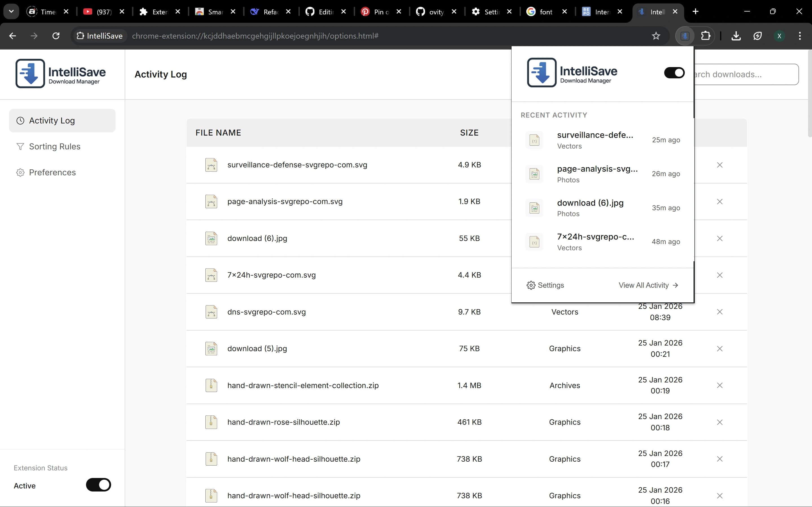Click the IntelliSave site info chip
This screenshot has height=507, width=812.
point(100,36)
